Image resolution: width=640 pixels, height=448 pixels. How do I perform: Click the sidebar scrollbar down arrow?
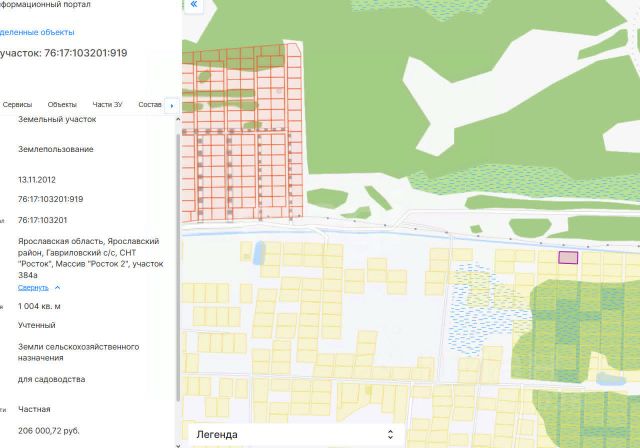[178, 446]
